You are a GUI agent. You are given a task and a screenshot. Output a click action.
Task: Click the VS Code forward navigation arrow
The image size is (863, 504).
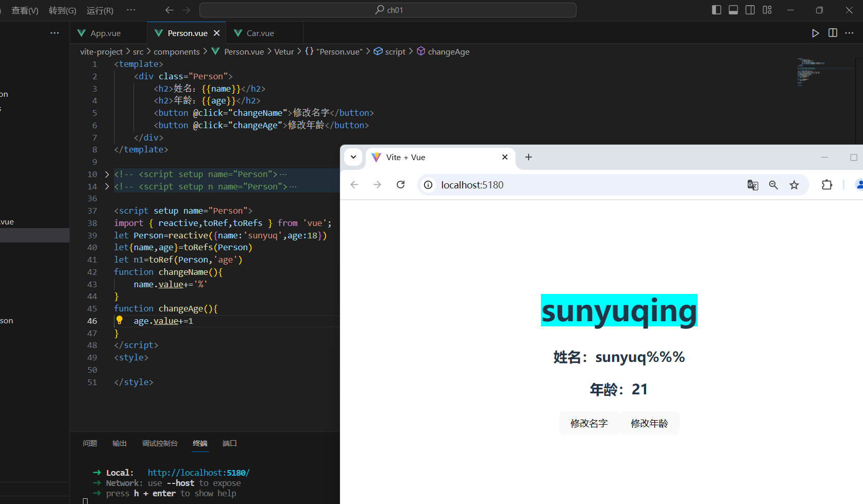tap(186, 10)
